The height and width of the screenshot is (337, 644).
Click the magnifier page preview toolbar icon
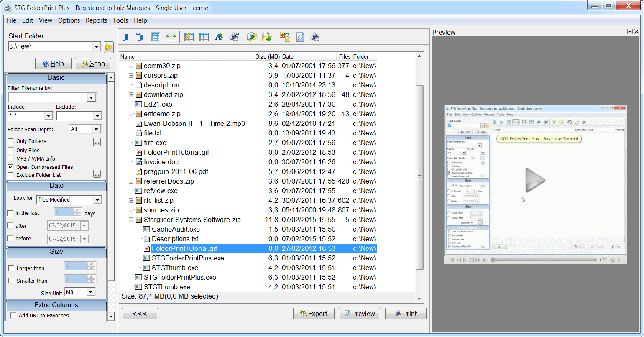click(x=300, y=37)
